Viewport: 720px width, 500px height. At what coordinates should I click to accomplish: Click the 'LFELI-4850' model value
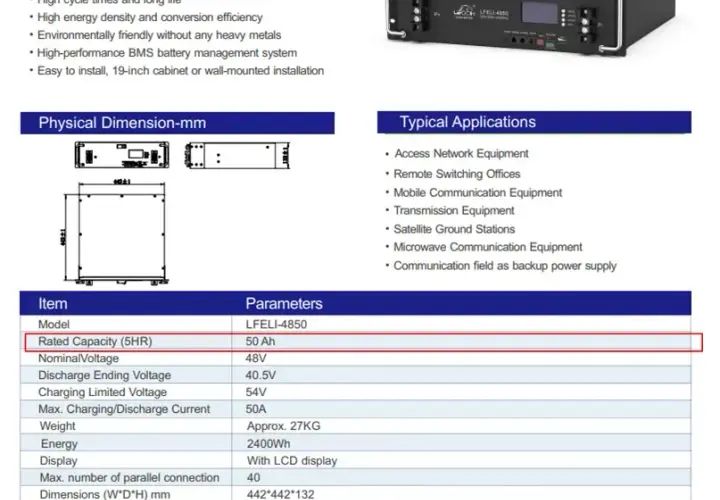pyautogui.click(x=276, y=324)
